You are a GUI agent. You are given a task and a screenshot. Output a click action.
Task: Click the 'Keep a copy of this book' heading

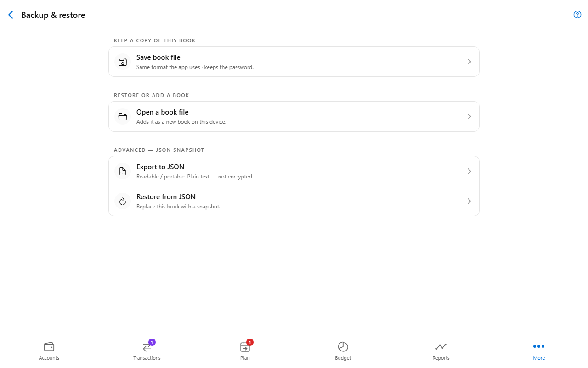155,40
